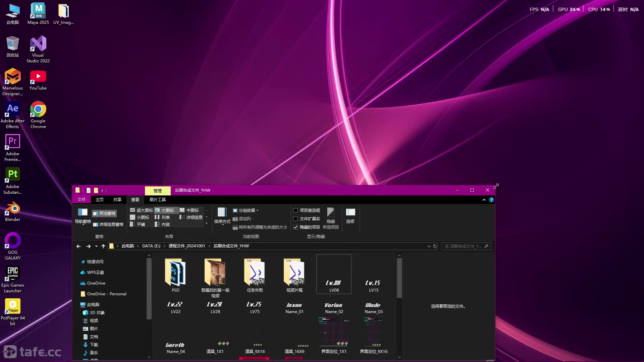Go up one folder level with up arrow
This screenshot has height=362, width=644.
pos(103,246)
